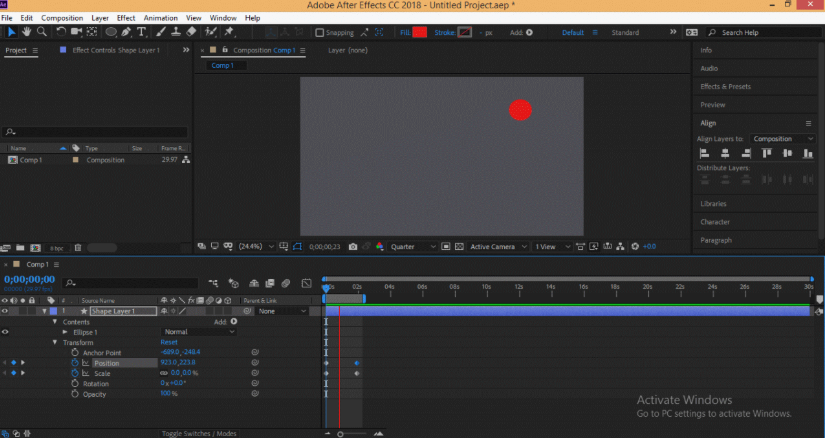Click the red Fill color swatch
This screenshot has height=438, width=825.
point(420,32)
